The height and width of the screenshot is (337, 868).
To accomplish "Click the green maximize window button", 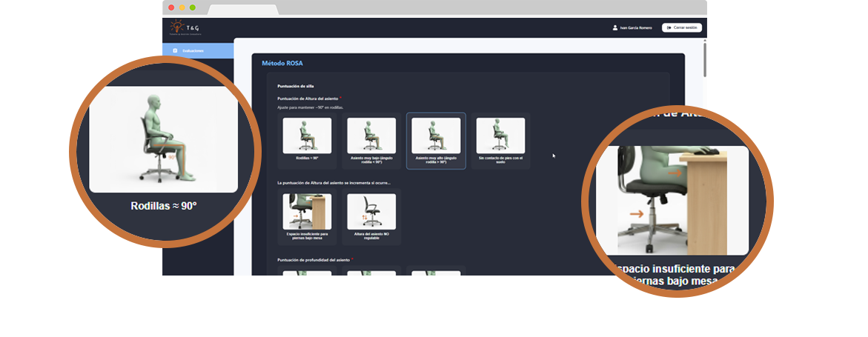I will click(x=193, y=7).
